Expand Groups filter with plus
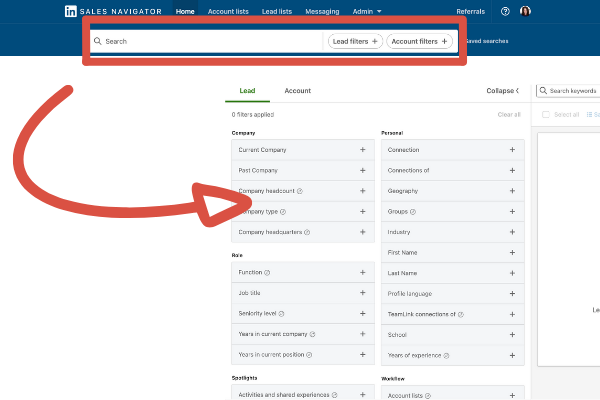The width and height of the screenshot is (600, 400). (x=512, y=211)
